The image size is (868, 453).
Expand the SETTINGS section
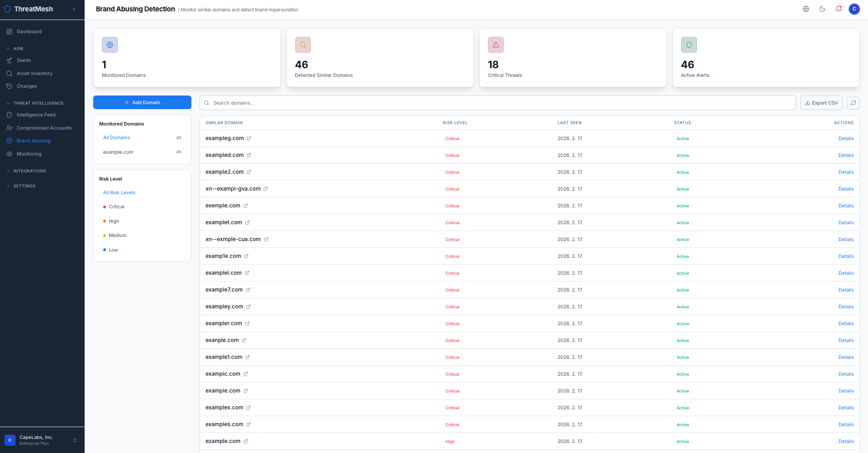click(25, 186)
